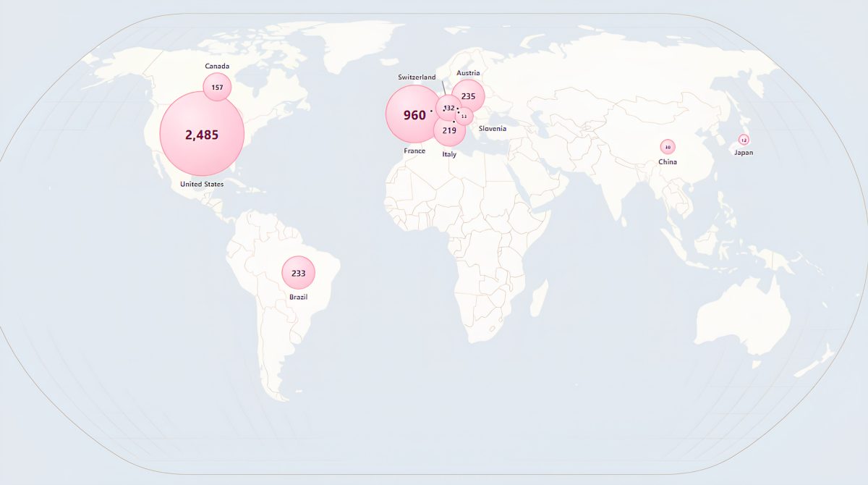Click the Switzerland bubble showing 132
This screenshot has width=868, height=485.
449,108
